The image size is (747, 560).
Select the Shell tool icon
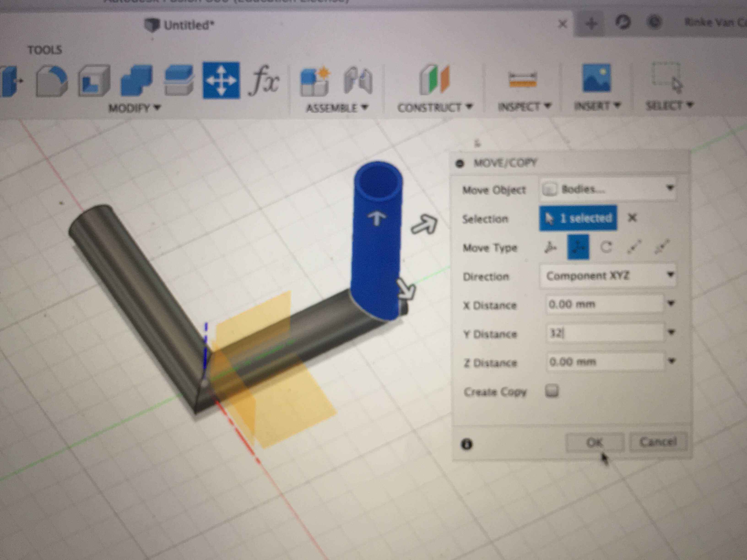[x=94, y=81]
